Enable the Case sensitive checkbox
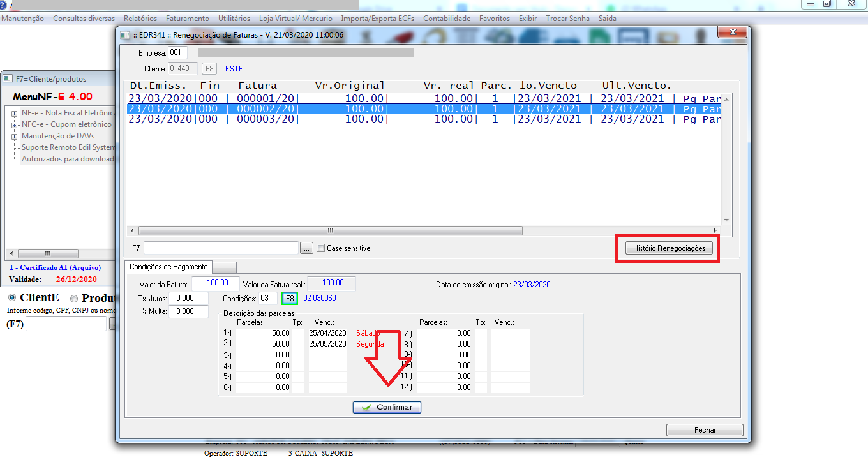This screenshot has width=868, height=462. 321,248
